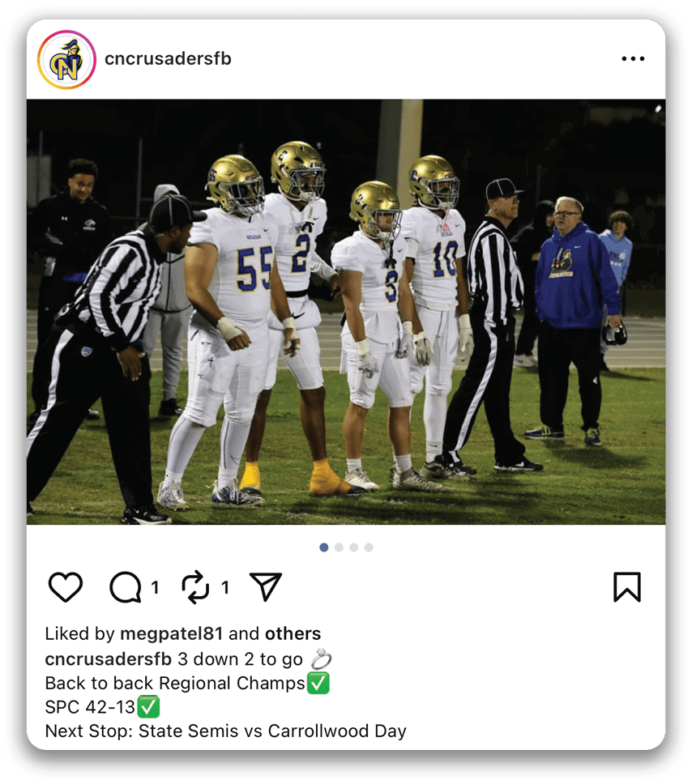This screenshot has height=784, width=692.
Task: Click the comment count number
Action: click(155, 587)
